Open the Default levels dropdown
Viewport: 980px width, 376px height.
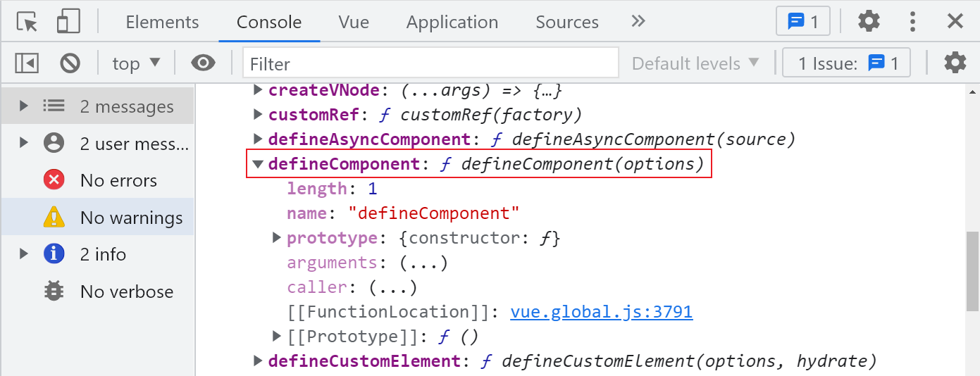[x=695, y=63]
